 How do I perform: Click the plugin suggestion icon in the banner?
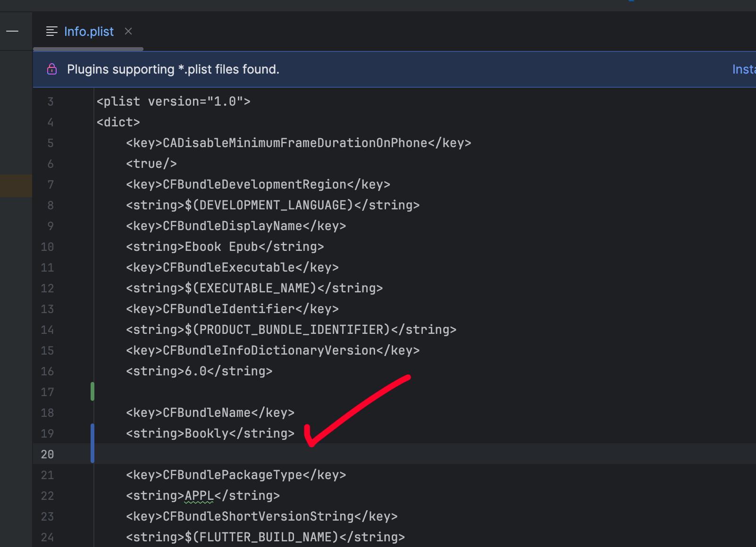[52, 69]
